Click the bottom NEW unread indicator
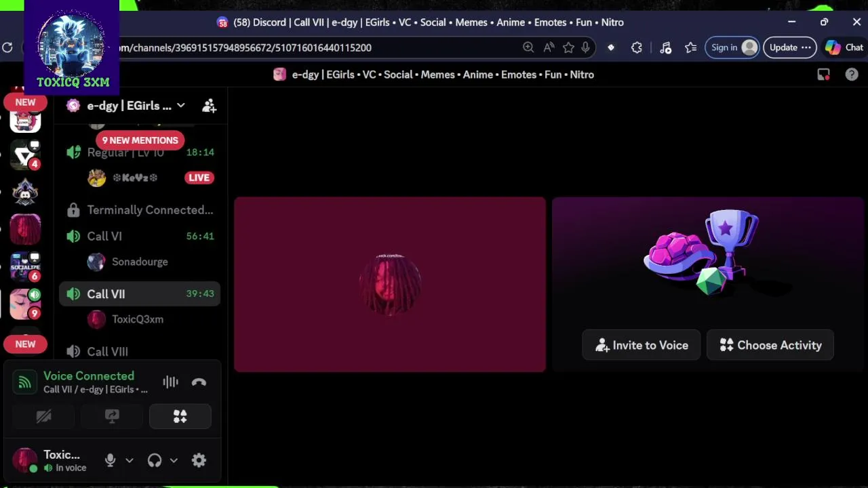The image size is (868, 488). coord(25,344)
